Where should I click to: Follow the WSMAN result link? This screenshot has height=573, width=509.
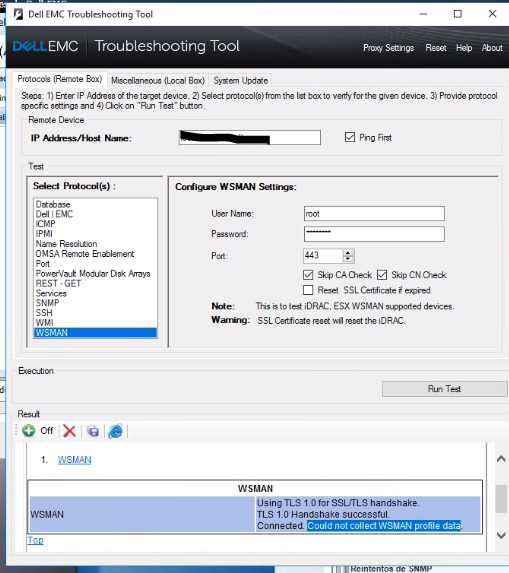click(x=75, y=460)
